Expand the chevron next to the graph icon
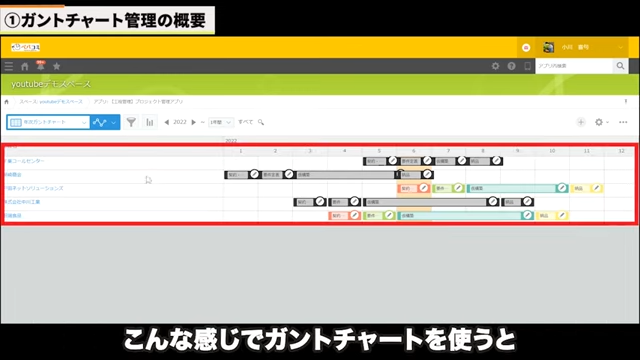Viewport: 640px width, 360px height. (113, 122)
